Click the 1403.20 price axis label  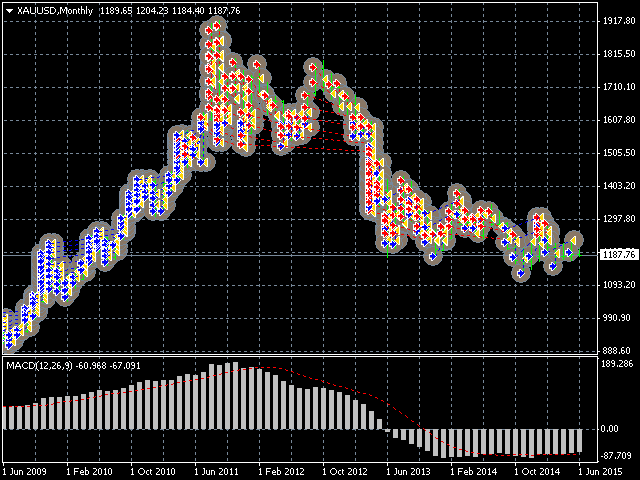pyautogui.click(x=619, y=186)
